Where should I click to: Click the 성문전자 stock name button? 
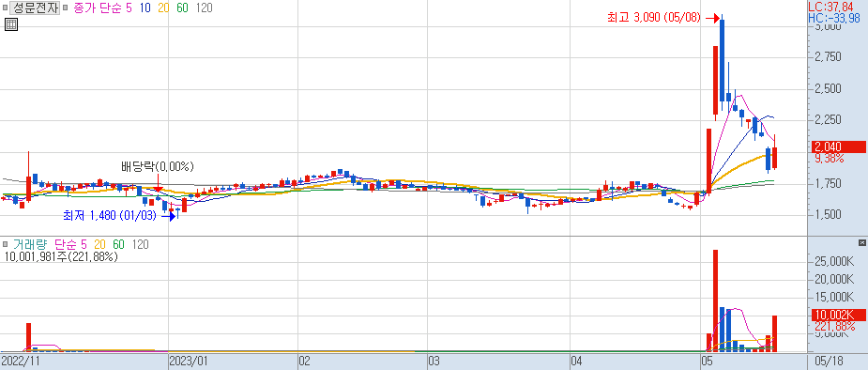click(35, 8)
